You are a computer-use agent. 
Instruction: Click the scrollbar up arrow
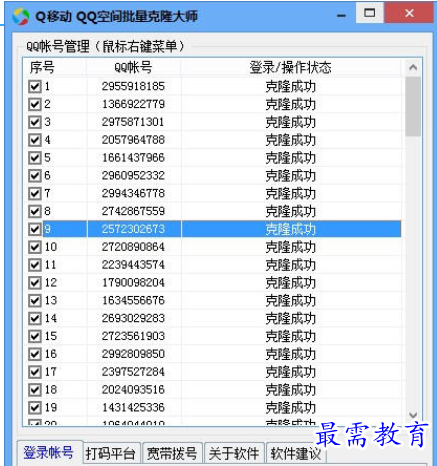click(413, 68)
